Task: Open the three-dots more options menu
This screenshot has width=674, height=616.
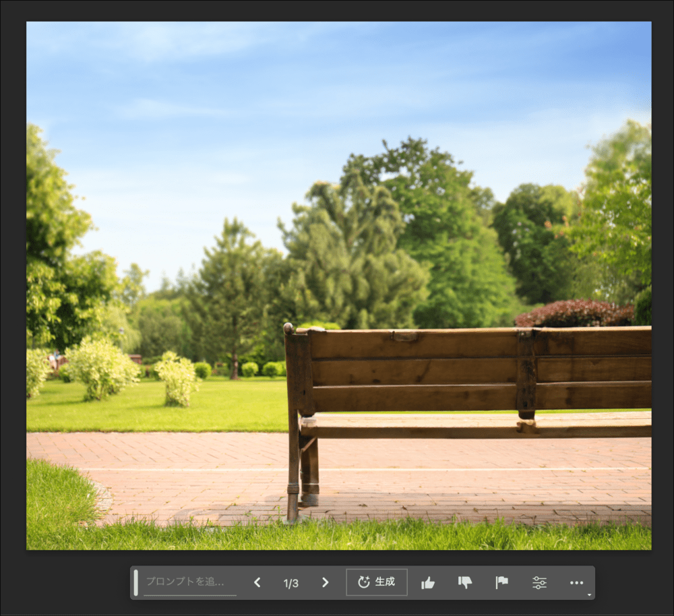Action: [x=576, y=583]
